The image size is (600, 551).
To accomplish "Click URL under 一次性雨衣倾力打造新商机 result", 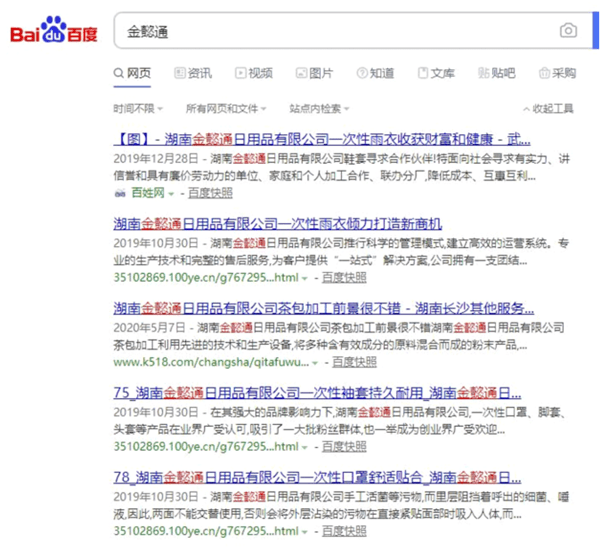I will pyautogui.click(x=206, y=278).
